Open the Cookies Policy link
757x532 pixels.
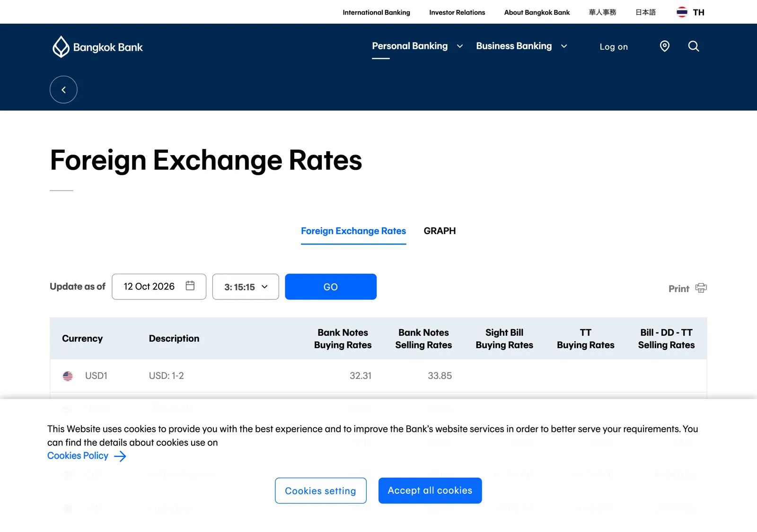78,456
